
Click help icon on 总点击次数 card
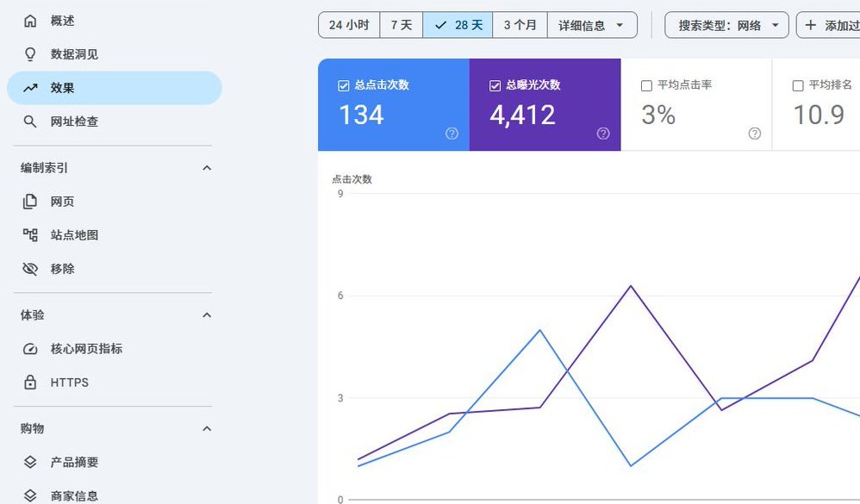pyautogui.click(x=452, y=134)
